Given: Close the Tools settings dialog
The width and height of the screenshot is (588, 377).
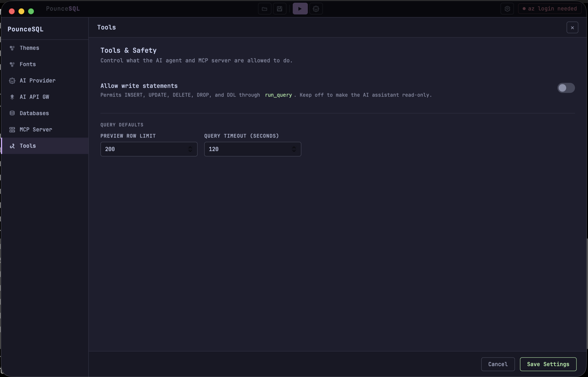Looking at the screenshot, I should coord(572,28).
